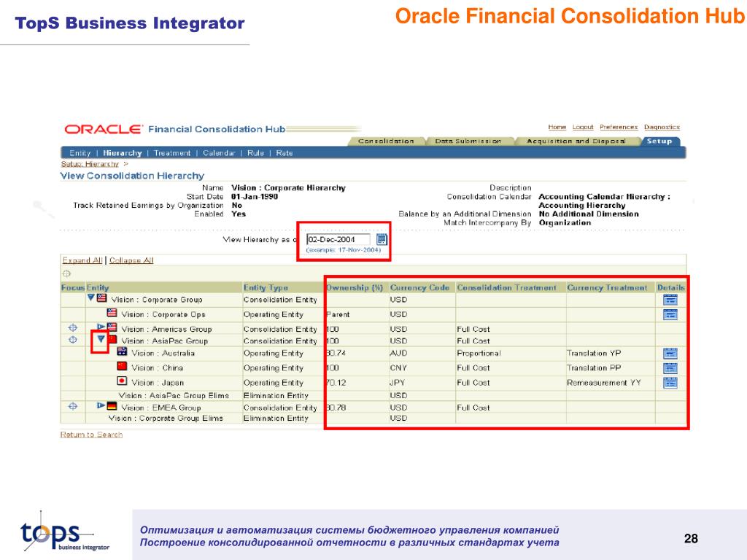Click the Currency Code column header
Viewport: 747px width, 560px height.
(419, 287)
